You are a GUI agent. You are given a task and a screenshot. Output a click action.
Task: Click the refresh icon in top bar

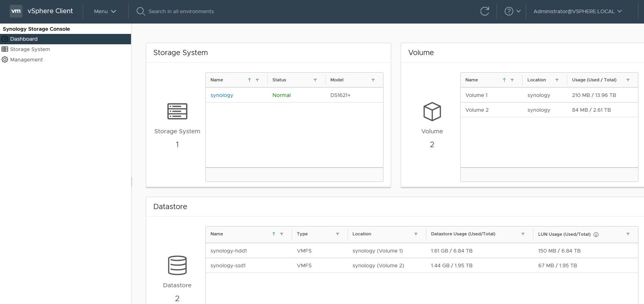(485, 11)
